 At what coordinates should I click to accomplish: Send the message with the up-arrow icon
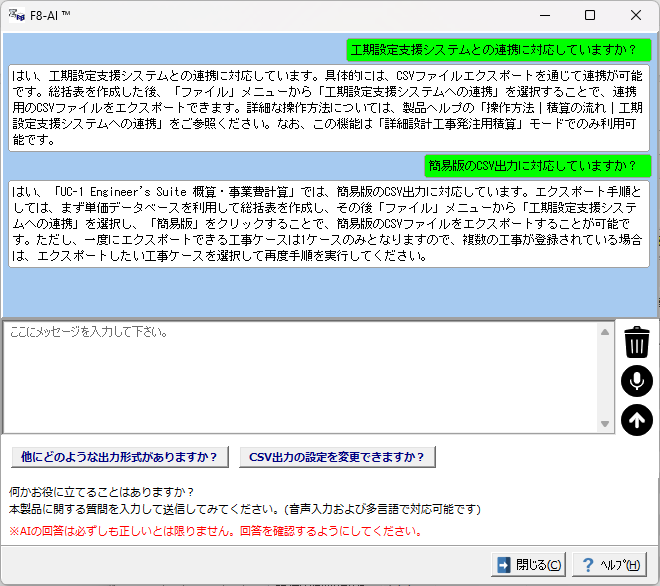click(x=636, y=420)
